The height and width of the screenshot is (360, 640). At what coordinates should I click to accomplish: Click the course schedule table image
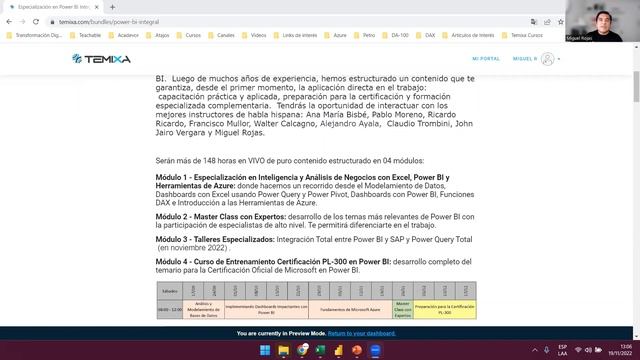click(316, 300)
